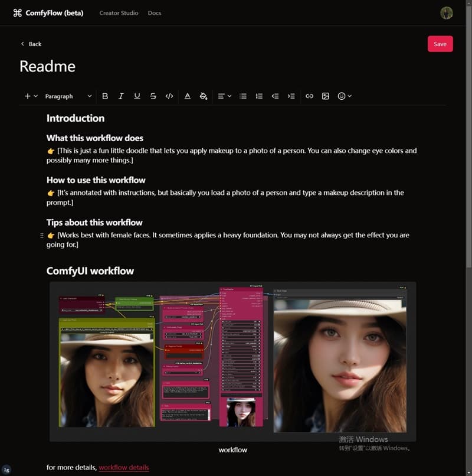The width and height of the screenshot is (472, 476).
Task: Select the ComfyUI workflow screenshot image
Action: 232,361
